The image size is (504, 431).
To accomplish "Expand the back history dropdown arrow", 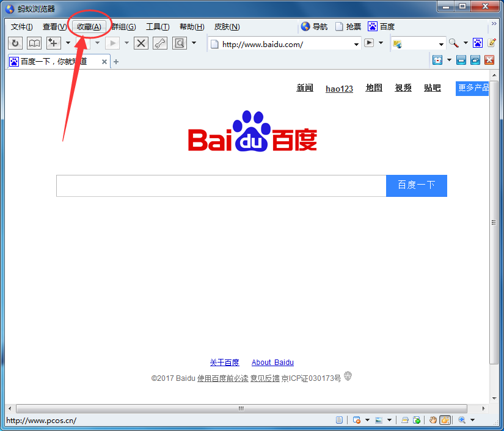I will [97, 43].
